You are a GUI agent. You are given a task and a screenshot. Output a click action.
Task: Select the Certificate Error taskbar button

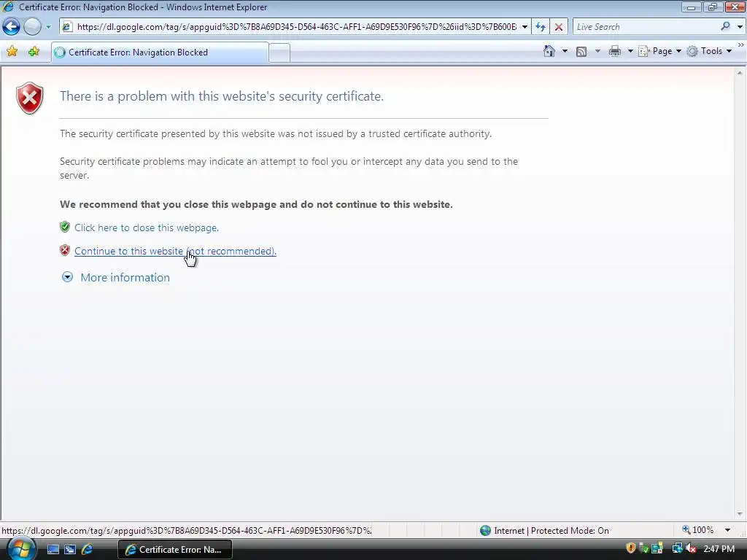(x=175, y=550)
